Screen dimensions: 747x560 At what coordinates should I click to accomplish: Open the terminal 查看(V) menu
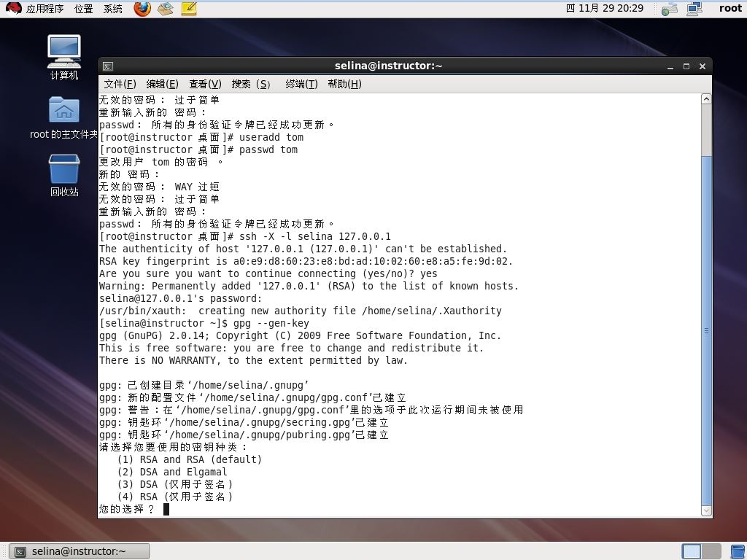pyautogui.click(x=205, y=85)
